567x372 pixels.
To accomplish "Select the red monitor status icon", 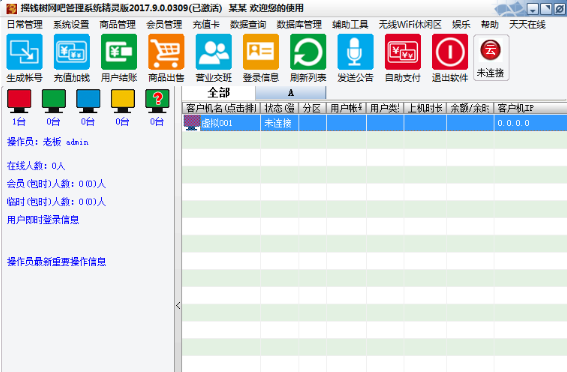I will [19, 101].
